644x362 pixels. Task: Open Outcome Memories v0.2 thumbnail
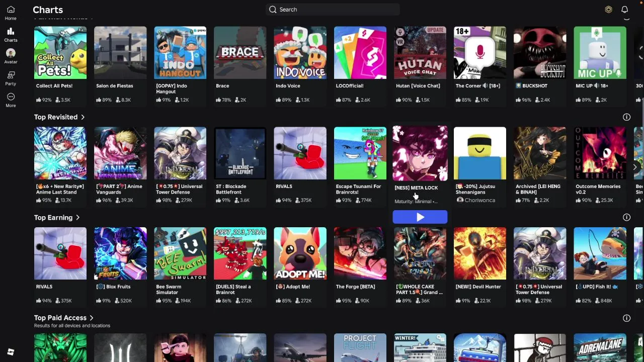pyautogui.click(x=600, y=153)
